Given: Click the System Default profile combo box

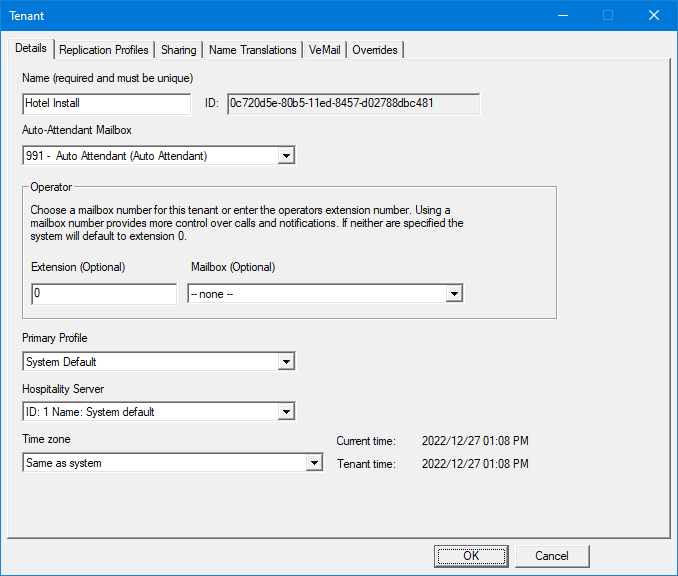Looking at the screenshot, I should point(150,362).
